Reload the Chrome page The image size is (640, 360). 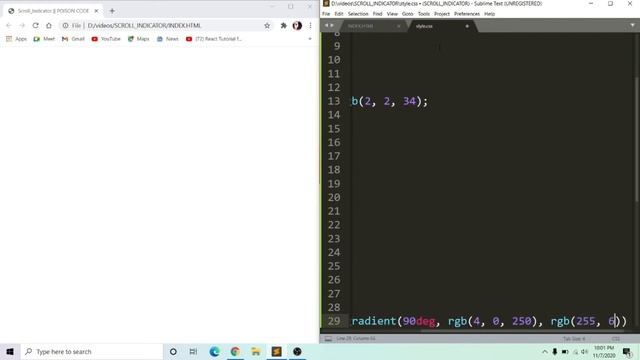point(36,25)
